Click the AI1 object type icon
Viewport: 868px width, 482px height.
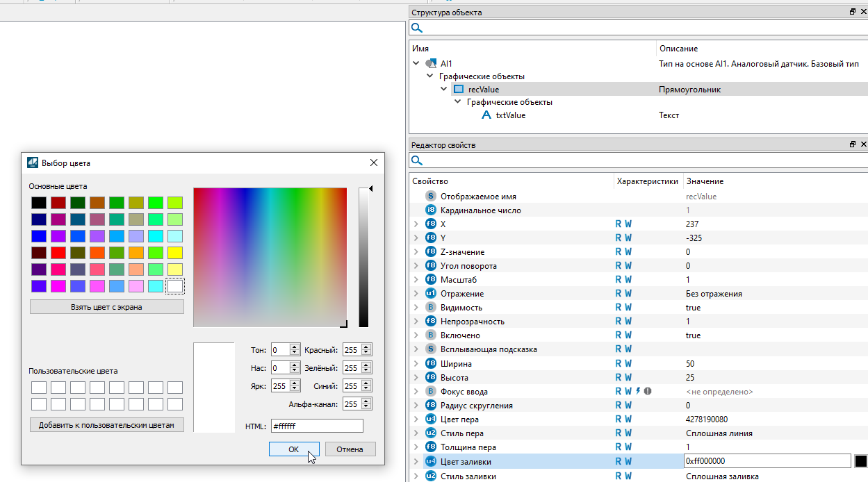[x=431, y=63]
